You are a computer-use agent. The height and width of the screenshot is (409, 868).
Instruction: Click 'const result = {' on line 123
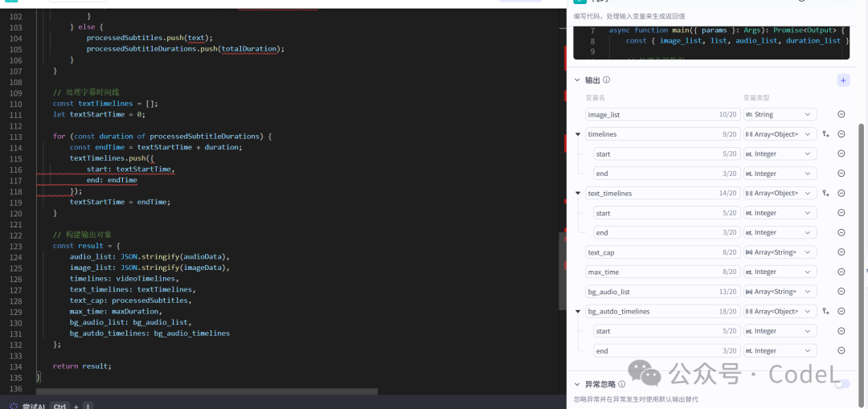coord(86,246)
